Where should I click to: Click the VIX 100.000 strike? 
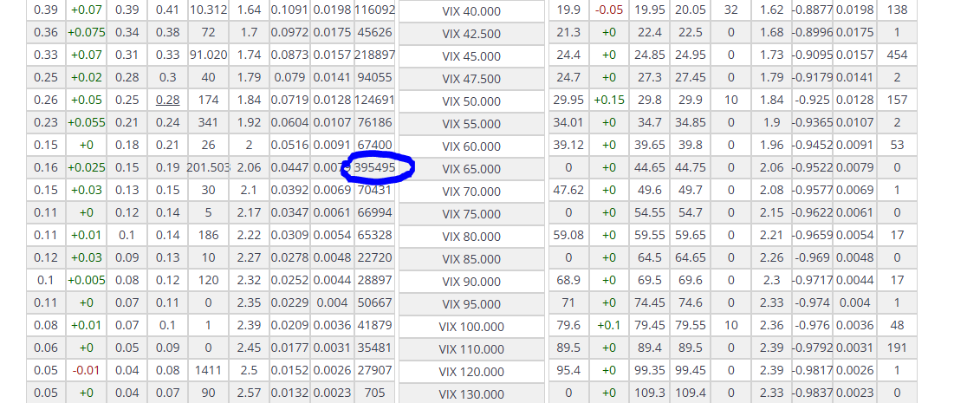point(471,326)
